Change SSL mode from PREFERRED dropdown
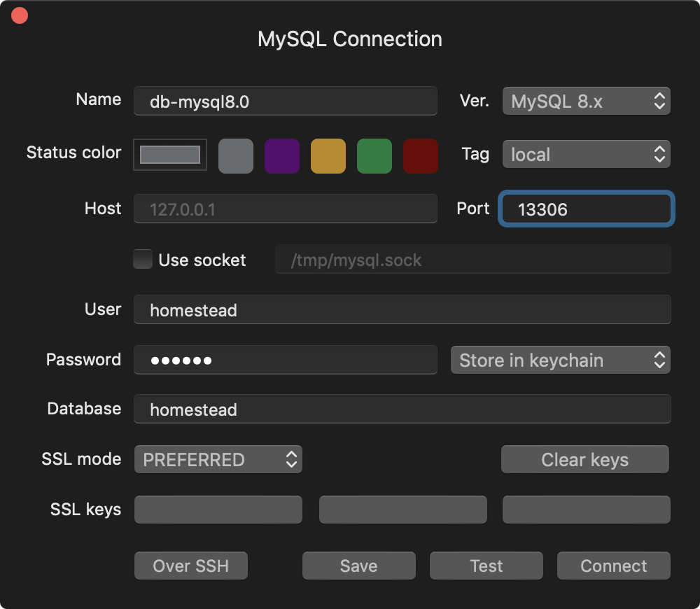Image resolution: width=700 pixels, height=609 pixels. (x=218, y=460)
